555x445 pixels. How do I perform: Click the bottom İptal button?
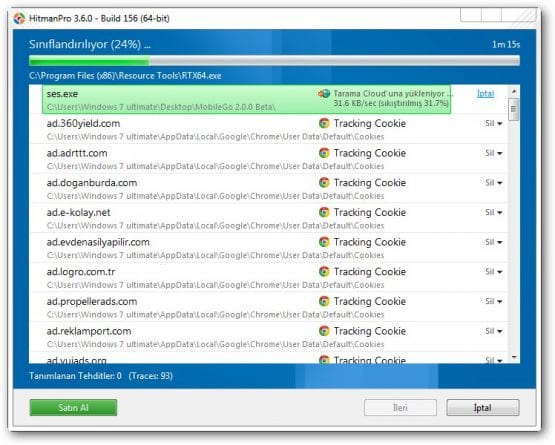483,407
